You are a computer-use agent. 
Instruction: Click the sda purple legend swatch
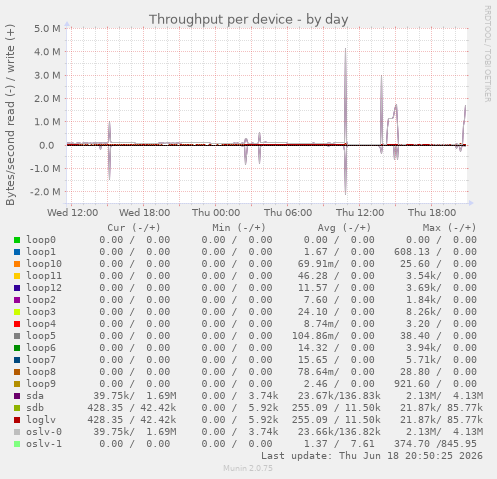coord(17,396)
